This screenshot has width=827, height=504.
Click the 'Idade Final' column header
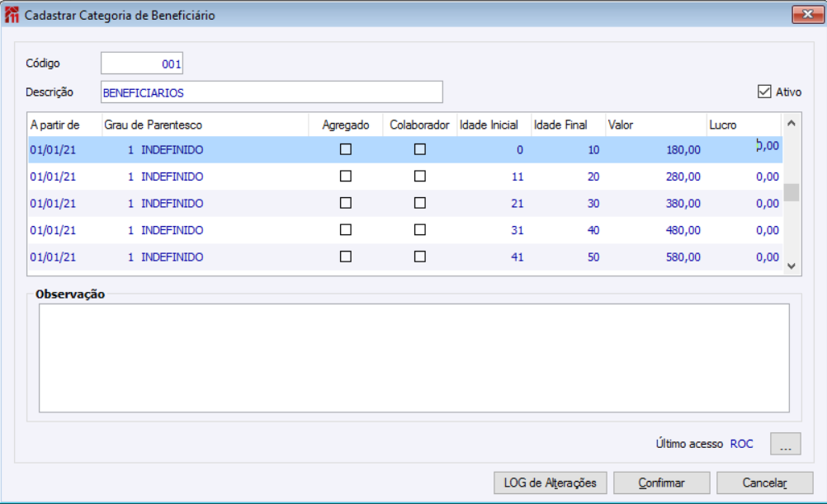tap(560, 125)
